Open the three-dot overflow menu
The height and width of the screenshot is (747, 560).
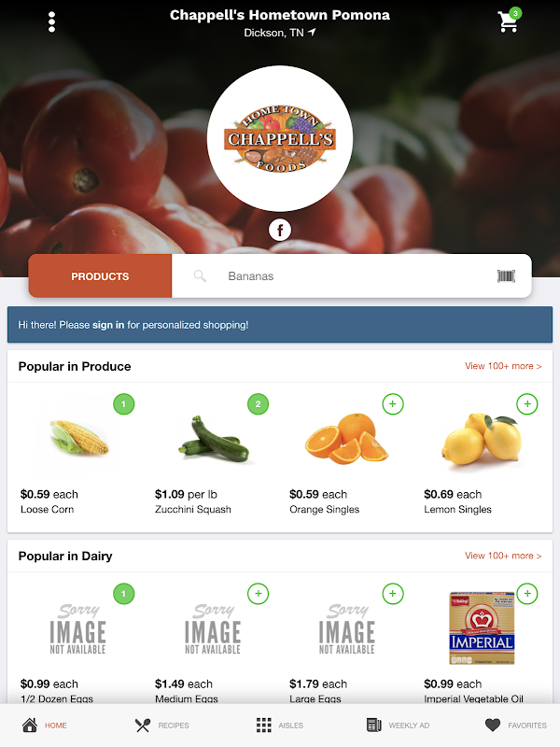52,21
